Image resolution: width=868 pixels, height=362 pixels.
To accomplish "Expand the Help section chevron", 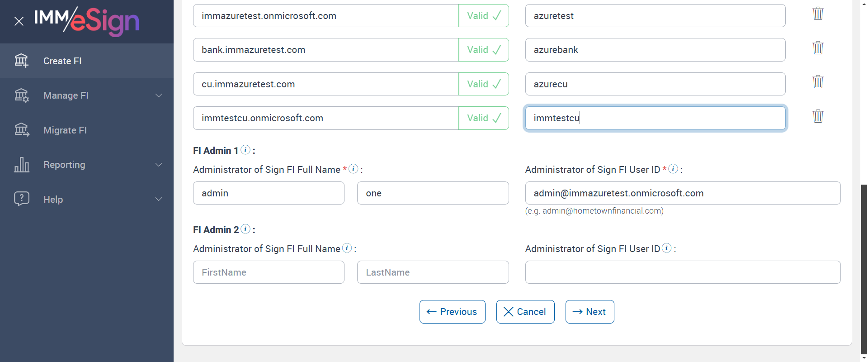I will [159, 199].
